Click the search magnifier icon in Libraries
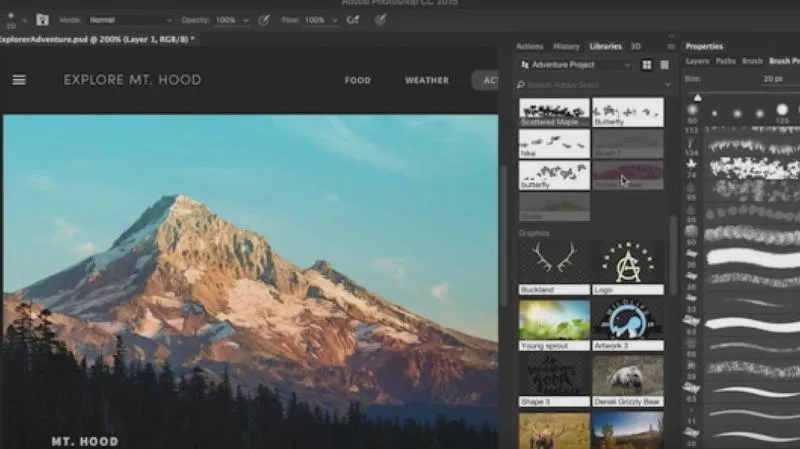800x449 pixels. [x=522, y=85]
